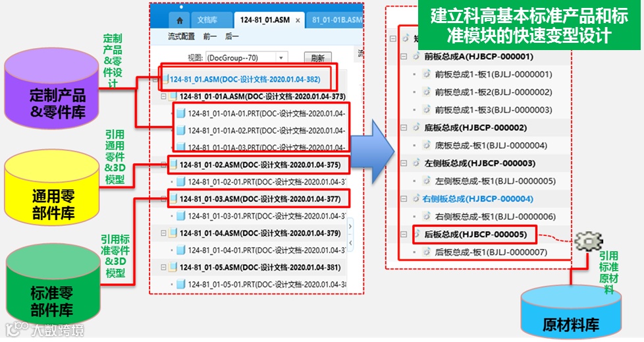Collapse the root 124-81_01.ASM node
This screenshot has width=644, height=342.
(155, 79)
